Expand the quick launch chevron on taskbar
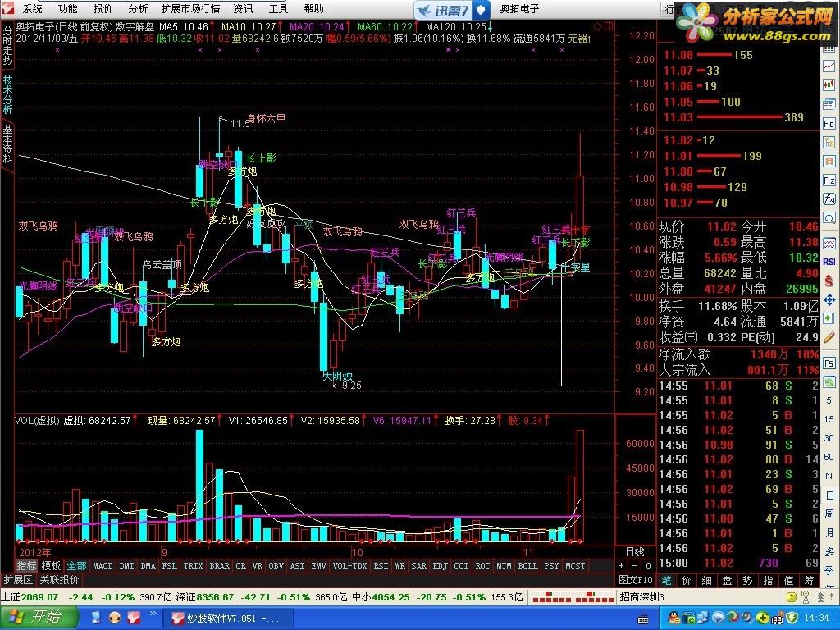This screenshot has width=840, height=630. (x=153, y=614)
